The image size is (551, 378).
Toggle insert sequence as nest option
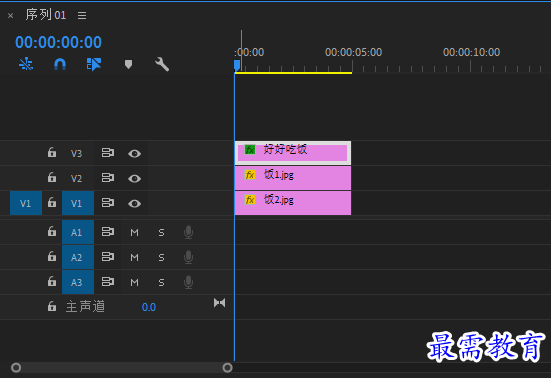point(26,64)
